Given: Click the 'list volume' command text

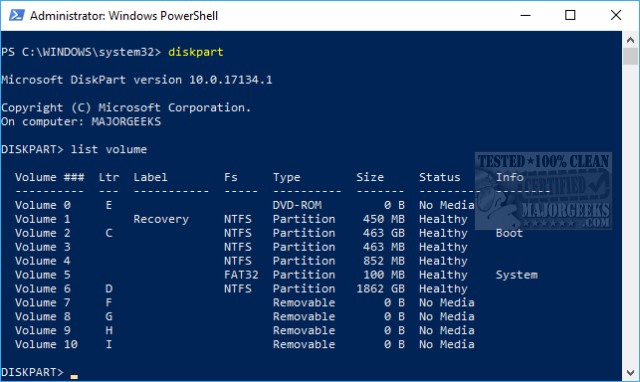Looking at the screenshot, I should click(109, 149).
